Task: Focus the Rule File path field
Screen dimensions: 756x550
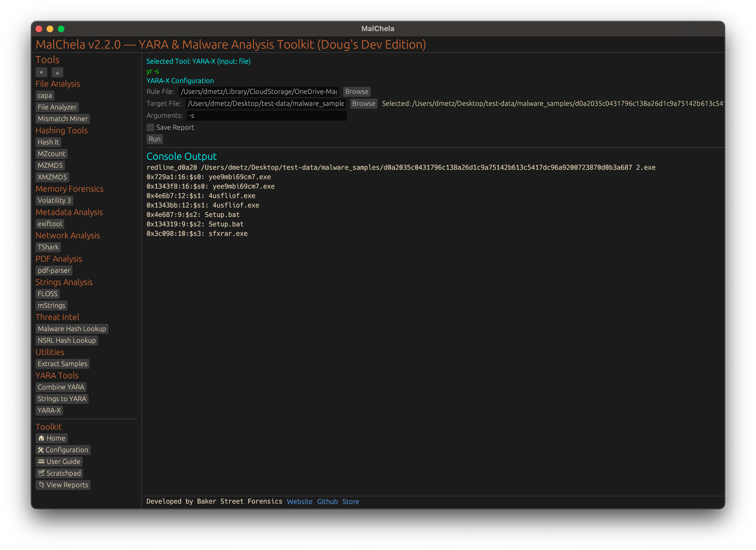Action: [x=259, y=92]
